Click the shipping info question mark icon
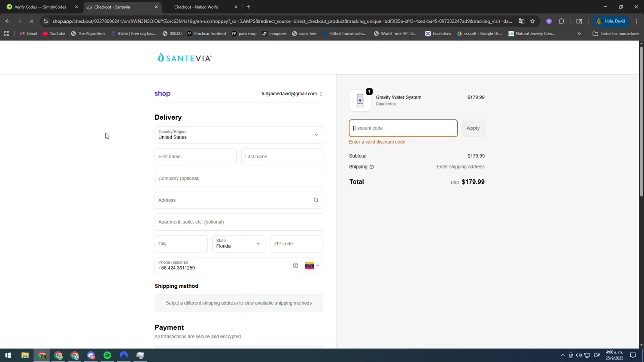The height and width of the screenshot is (362, 644). [372, 167]
